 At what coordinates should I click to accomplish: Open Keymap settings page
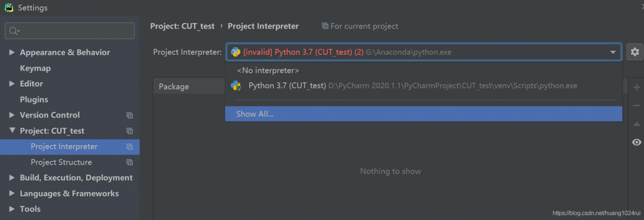[35, 68]
